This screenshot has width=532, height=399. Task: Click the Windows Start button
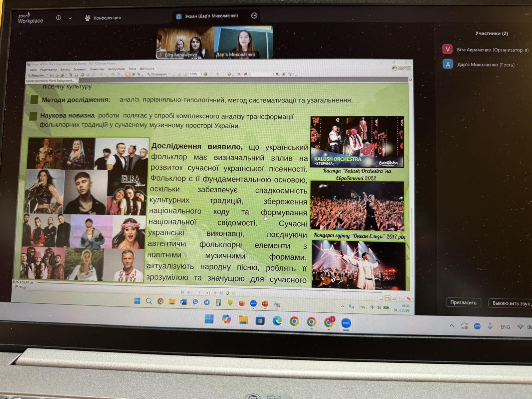coord(209,319)
